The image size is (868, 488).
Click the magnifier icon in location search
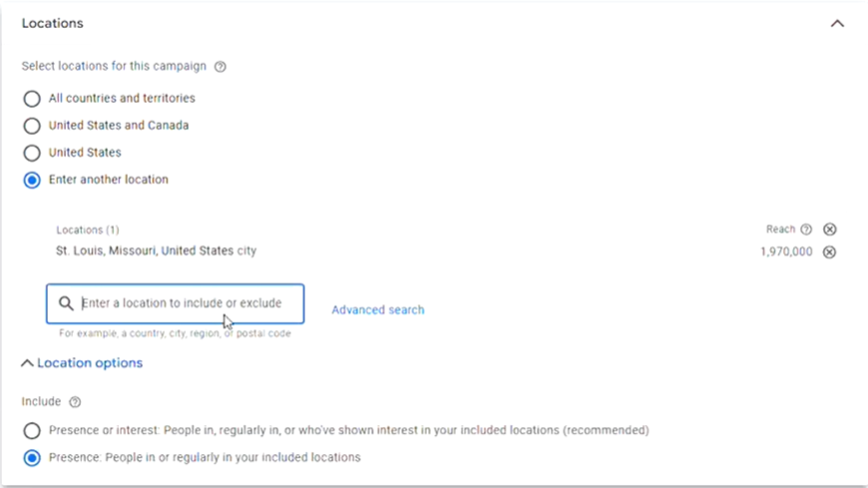(x=66, y=303)
